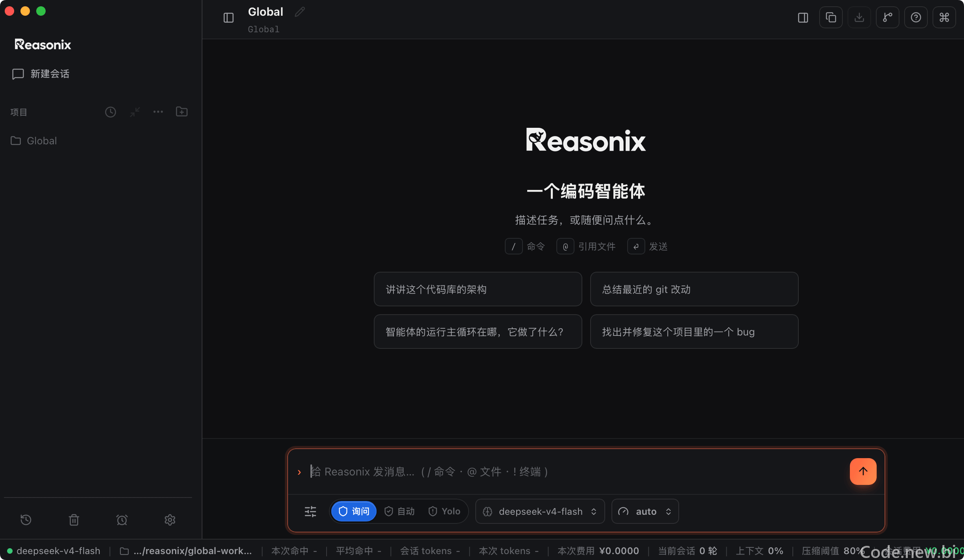
Task: Click 压缩阈值 80% status entry
Action: [833, 551]
